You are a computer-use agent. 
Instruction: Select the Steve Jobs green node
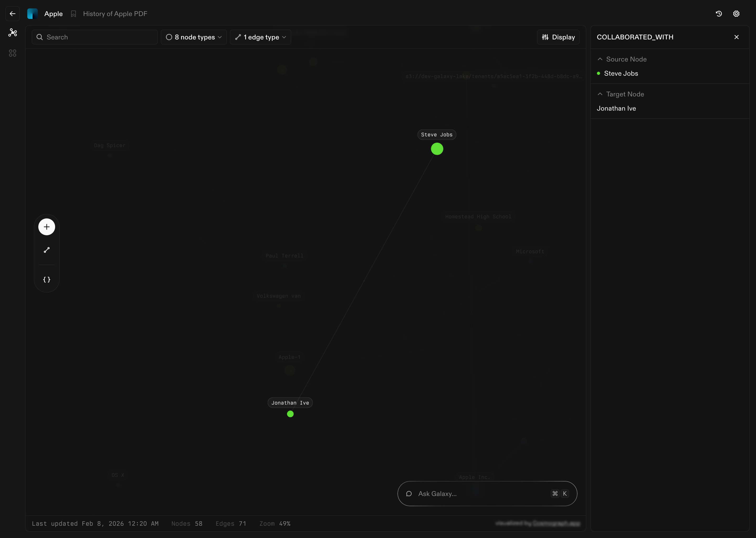tap(437, 149)
